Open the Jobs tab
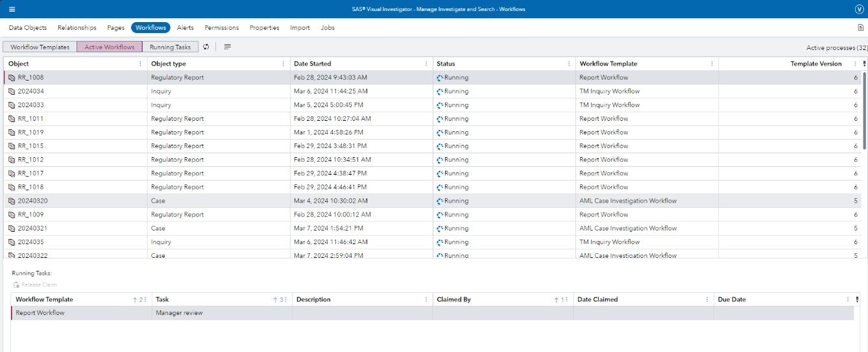The width and height of the screenshot is (868, 352). coord(328,28)
